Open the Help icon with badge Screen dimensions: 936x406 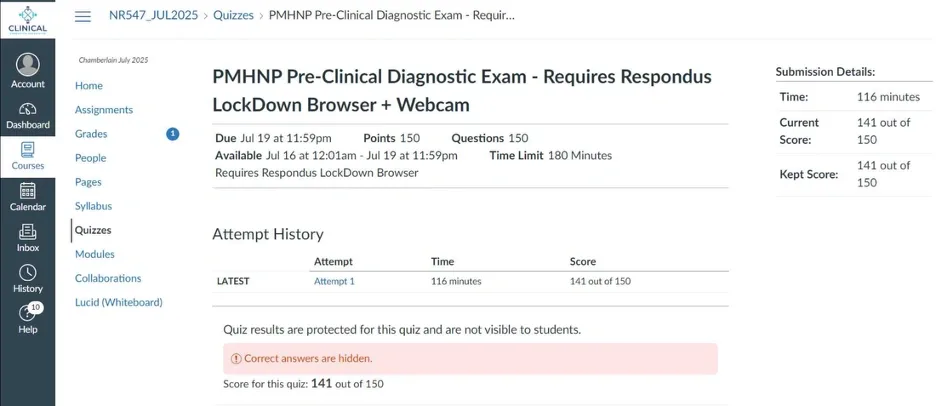click(29, 312)
